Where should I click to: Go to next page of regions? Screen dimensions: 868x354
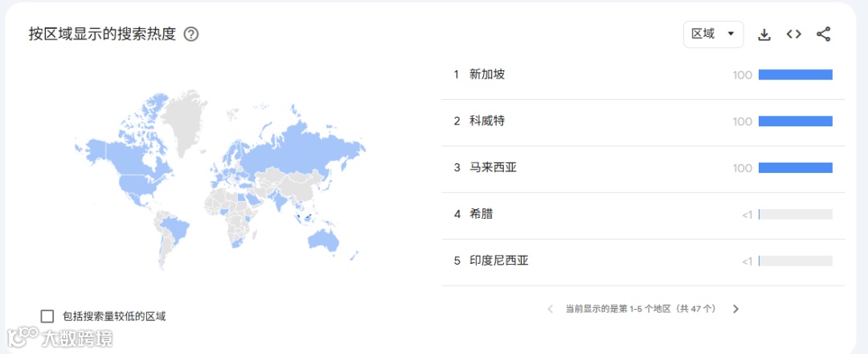pyautogui.click(x=735, y=308)
